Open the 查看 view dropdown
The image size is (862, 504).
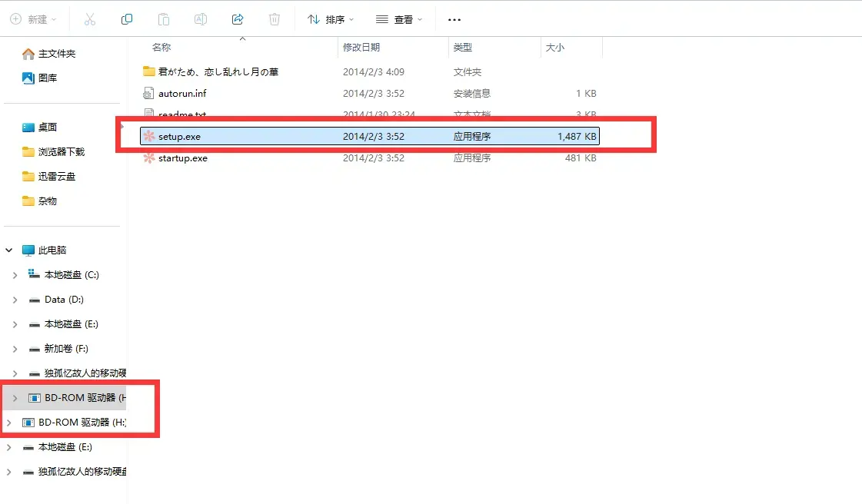399,19
